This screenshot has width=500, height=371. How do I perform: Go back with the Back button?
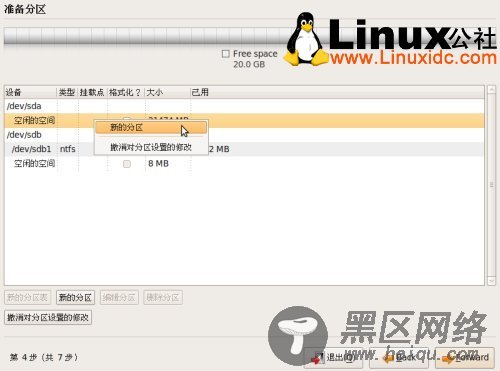399,357
